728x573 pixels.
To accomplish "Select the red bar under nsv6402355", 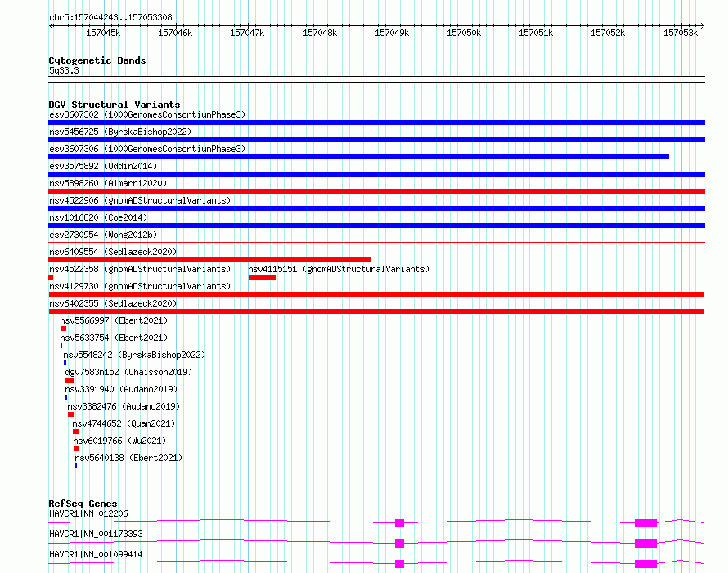I will [x=376, y=311].
